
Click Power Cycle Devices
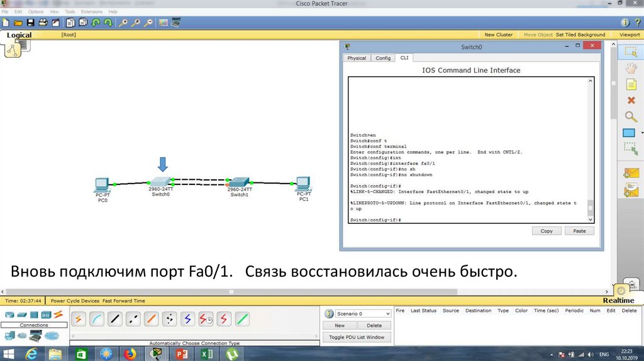coord(75,301)
